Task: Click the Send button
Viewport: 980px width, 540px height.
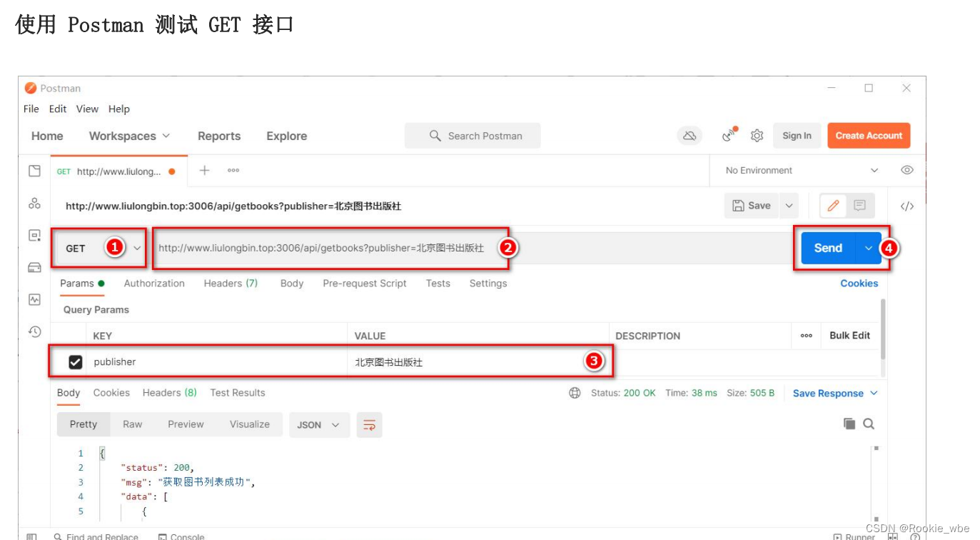Action: [x=829, y=248]
